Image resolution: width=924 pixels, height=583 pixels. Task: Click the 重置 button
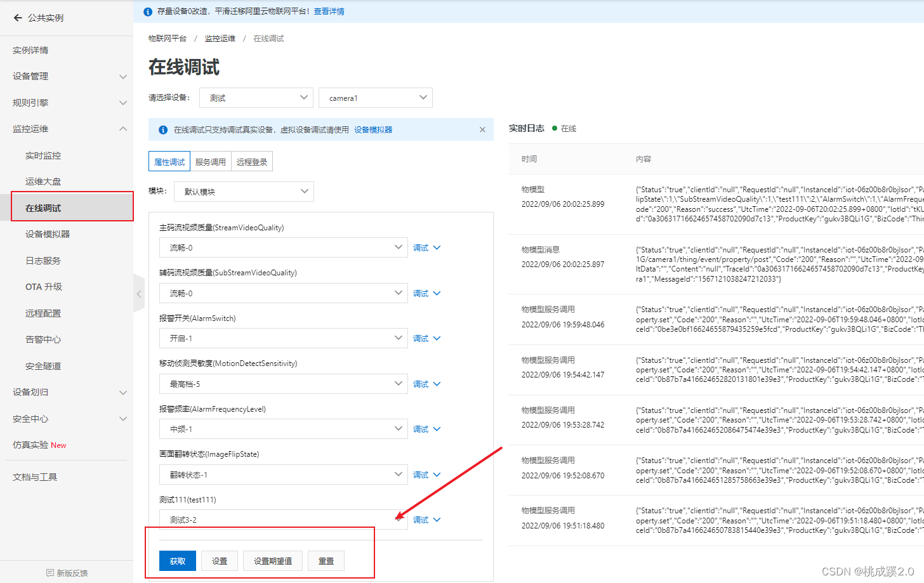(x=326, y=561)
